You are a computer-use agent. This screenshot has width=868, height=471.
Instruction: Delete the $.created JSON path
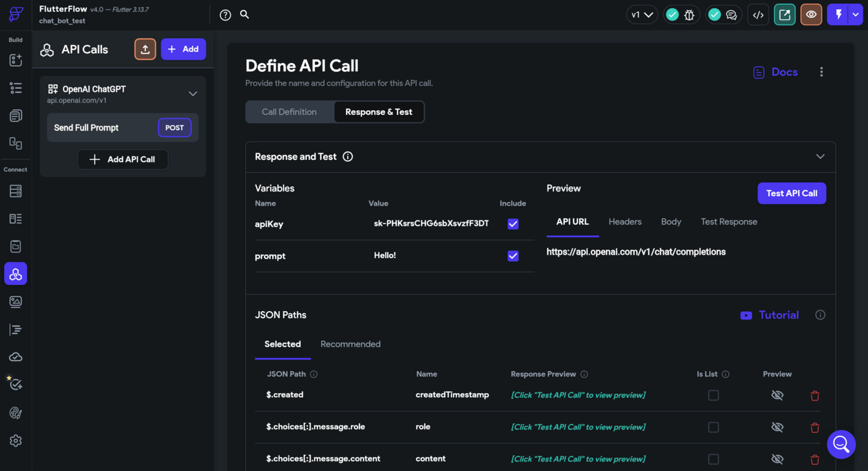[x=815, y=396]
